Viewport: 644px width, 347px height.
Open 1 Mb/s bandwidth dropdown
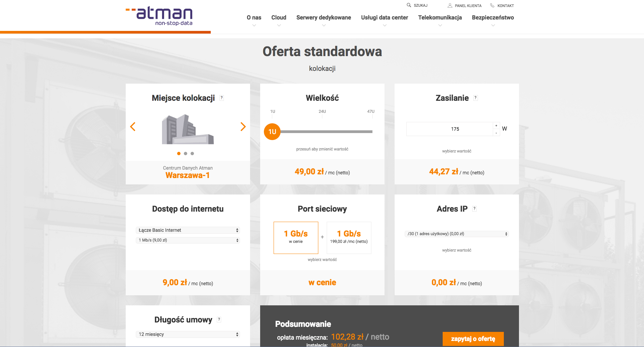click(188, 240)
